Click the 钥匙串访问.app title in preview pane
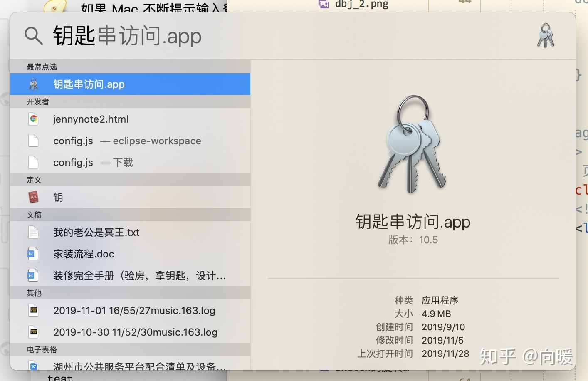Viewport: 588px width, 381px height. [x=413, y=222]
